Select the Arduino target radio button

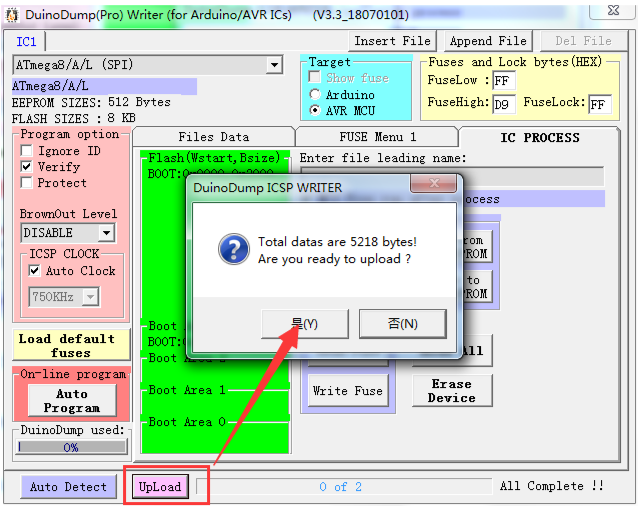click(315, 95)
